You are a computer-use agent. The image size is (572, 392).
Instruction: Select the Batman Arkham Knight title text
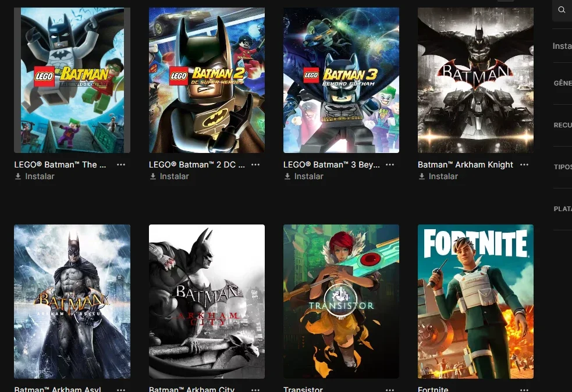[x=466, y=165]
